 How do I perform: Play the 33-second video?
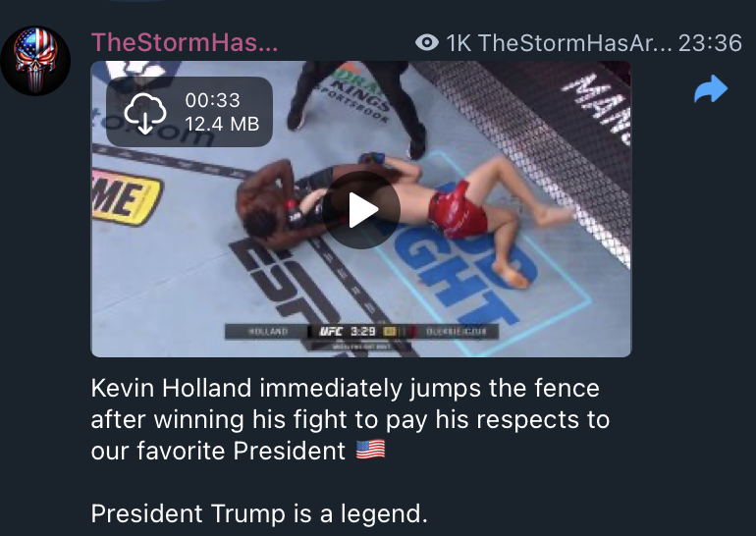point(361,210)
